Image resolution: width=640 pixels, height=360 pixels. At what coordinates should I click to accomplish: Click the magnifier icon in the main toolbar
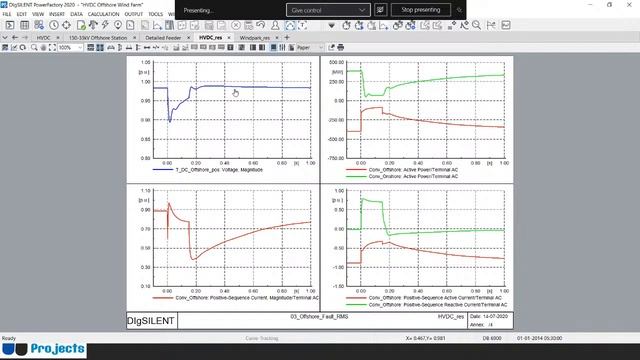(476, 25)
